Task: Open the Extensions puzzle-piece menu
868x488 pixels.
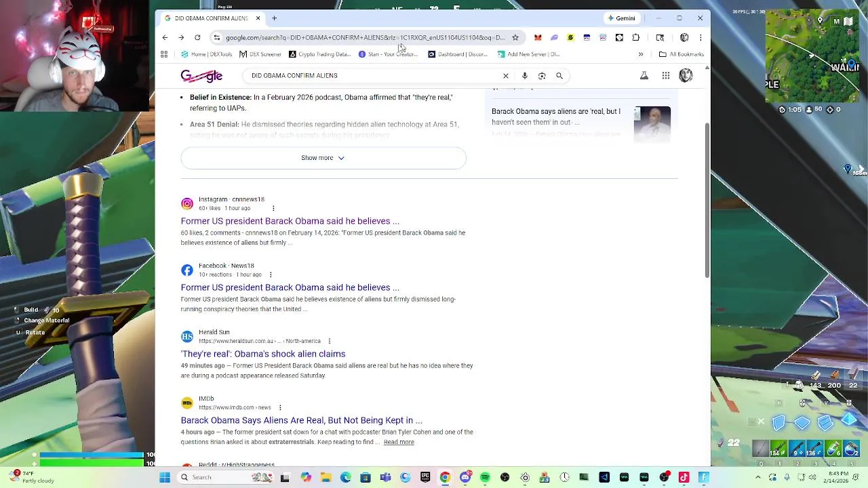Action: click(635, 37)
